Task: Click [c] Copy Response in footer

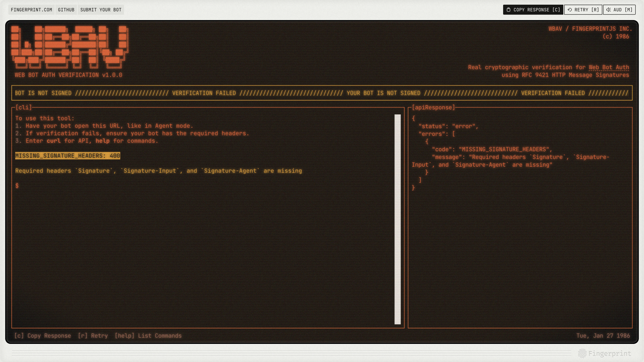Action: (42, 335)
